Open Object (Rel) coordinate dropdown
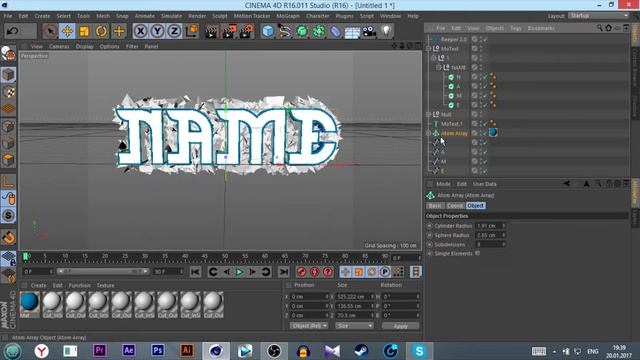 (309, 326)
